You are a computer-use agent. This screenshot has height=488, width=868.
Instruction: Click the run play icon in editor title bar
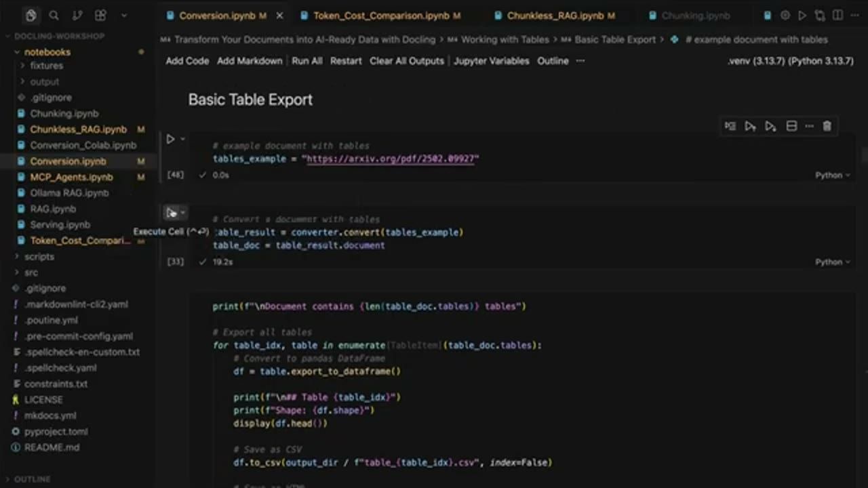tap(802, 15)
